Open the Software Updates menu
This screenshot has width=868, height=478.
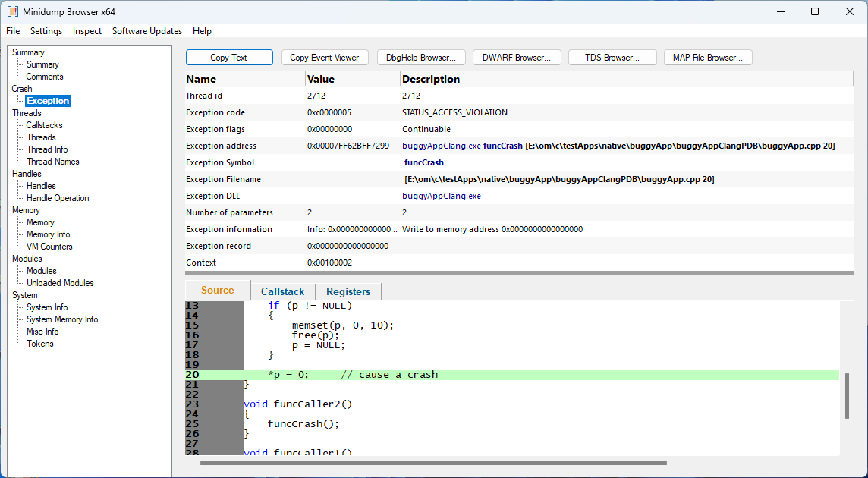pos(146,31)
